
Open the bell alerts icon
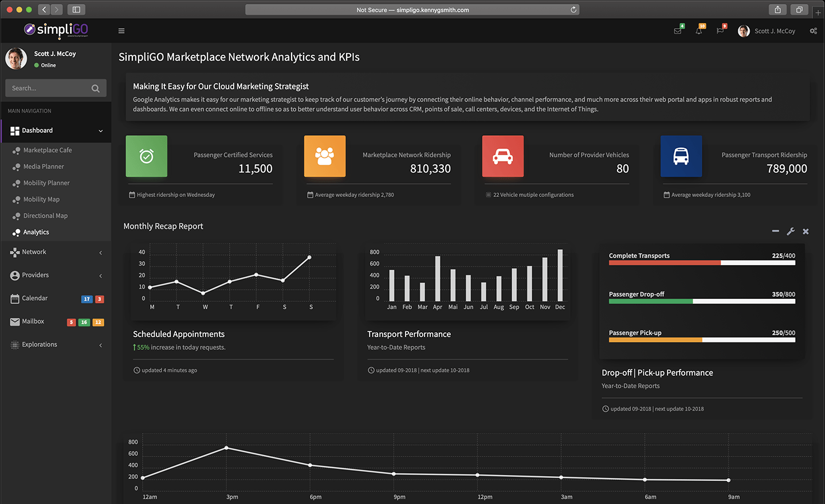[x=699, y=31]
